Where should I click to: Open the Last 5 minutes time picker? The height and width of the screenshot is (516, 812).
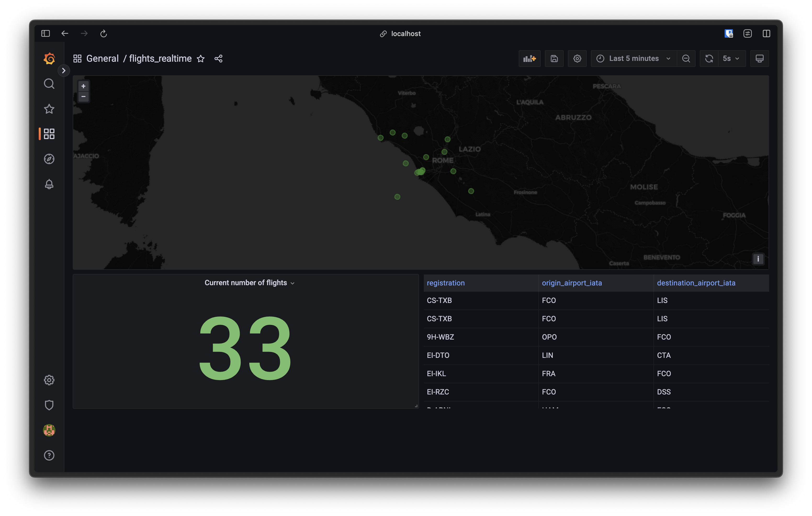634,59
